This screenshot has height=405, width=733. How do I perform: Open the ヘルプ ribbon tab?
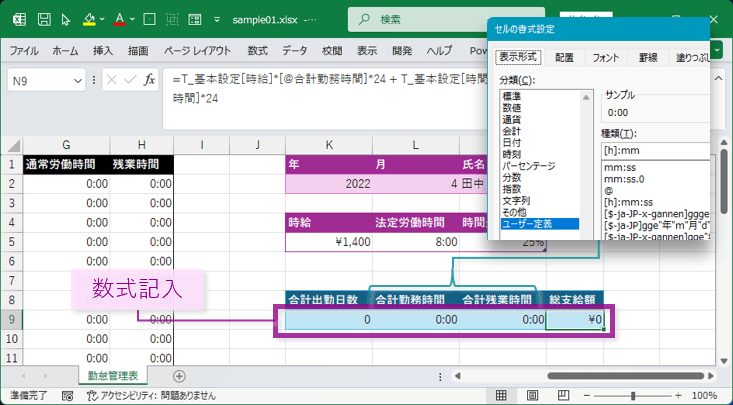point(439,51)
